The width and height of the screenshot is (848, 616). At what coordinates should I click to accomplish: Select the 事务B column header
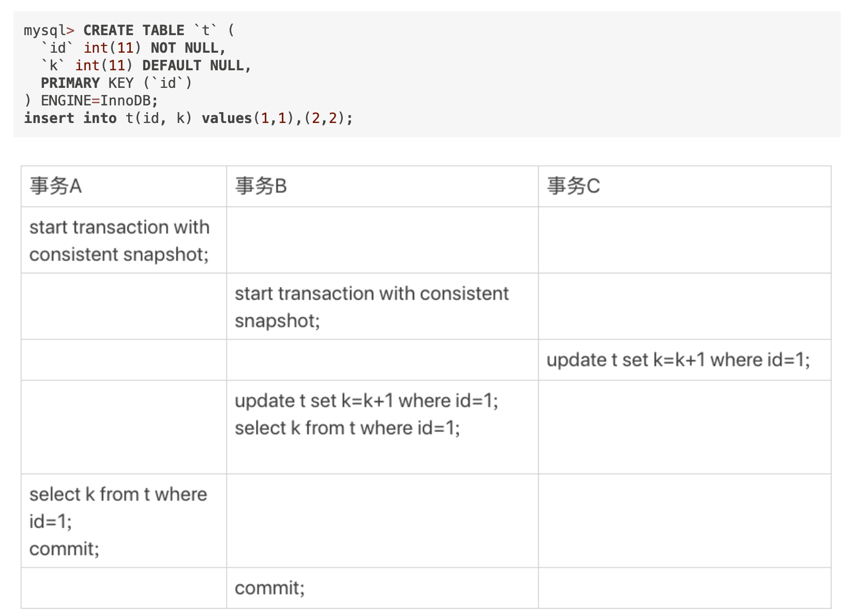click(261, 186)
